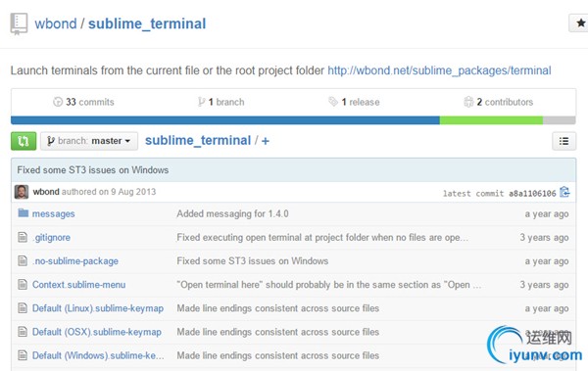Image resolution: width=588 pixels, height=371 pixels.
Task: Click the people icon beside 2 contributors
Action: tap(468, 102)
